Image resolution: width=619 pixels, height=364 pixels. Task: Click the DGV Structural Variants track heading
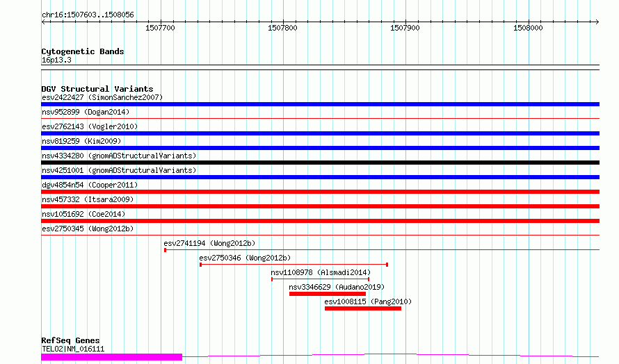97,89
